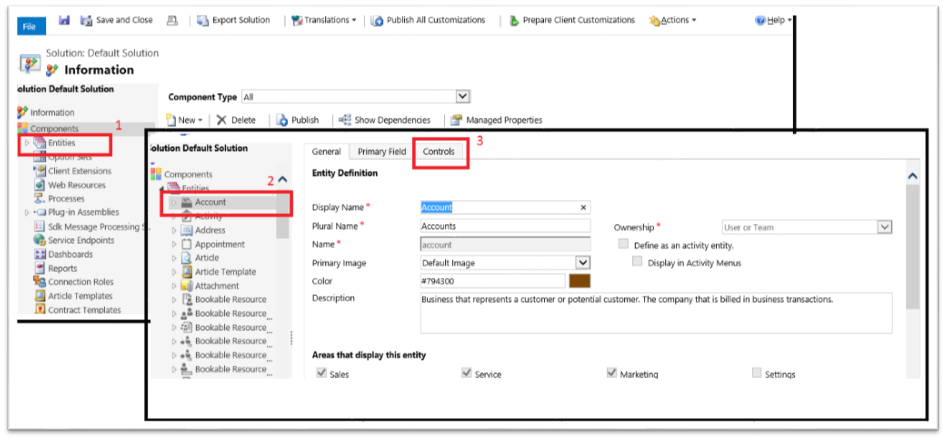946x440 pixels.
Task: Click the Publish All Customizations icon
Action: click(x=376, y=20)
